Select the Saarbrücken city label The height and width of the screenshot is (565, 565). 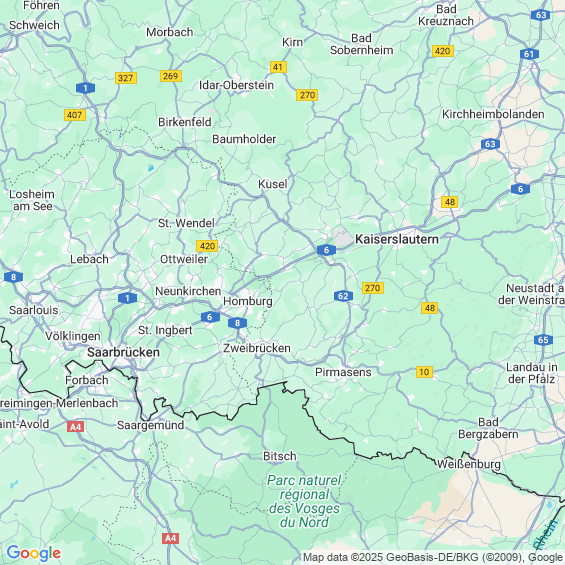click(x=124, y=352)
